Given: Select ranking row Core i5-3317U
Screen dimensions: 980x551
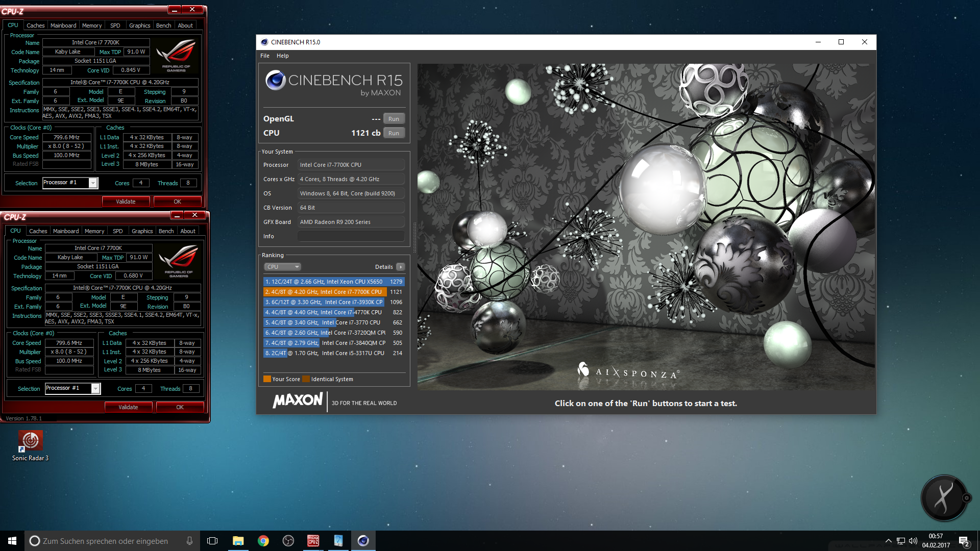Looking at the screenshot, I should tap(334, 353).
